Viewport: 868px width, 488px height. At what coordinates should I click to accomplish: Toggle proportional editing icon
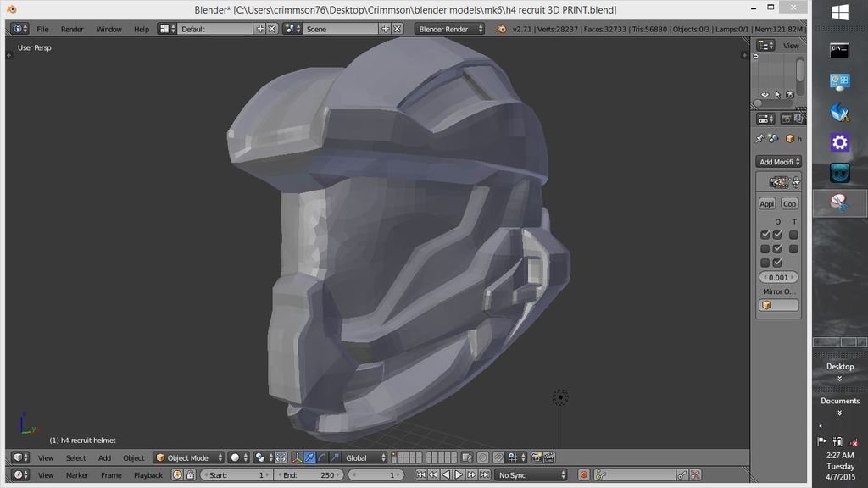482,457
